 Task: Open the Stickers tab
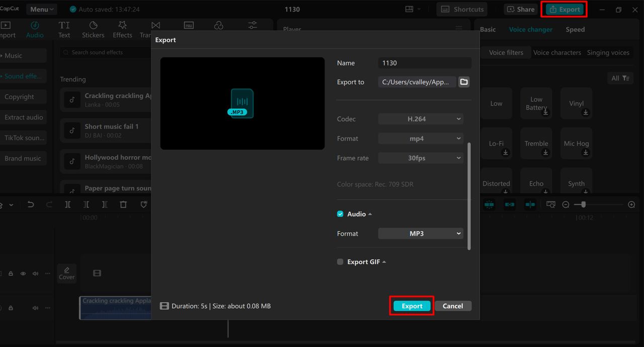93,30
